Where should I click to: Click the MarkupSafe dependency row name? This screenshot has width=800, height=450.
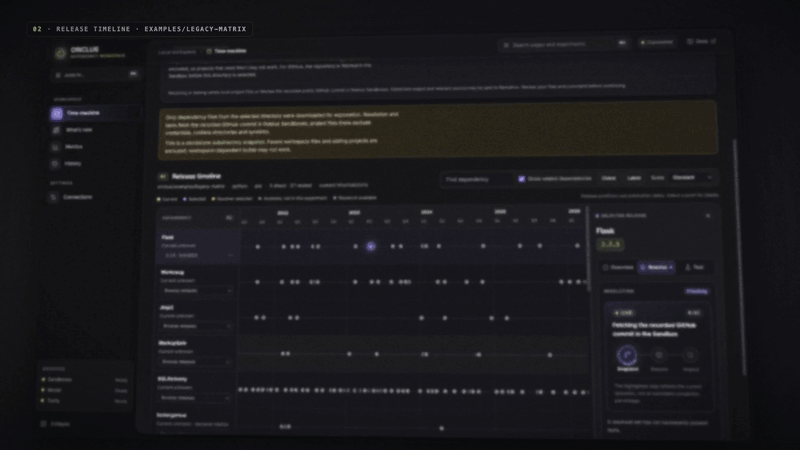point(172,343)
